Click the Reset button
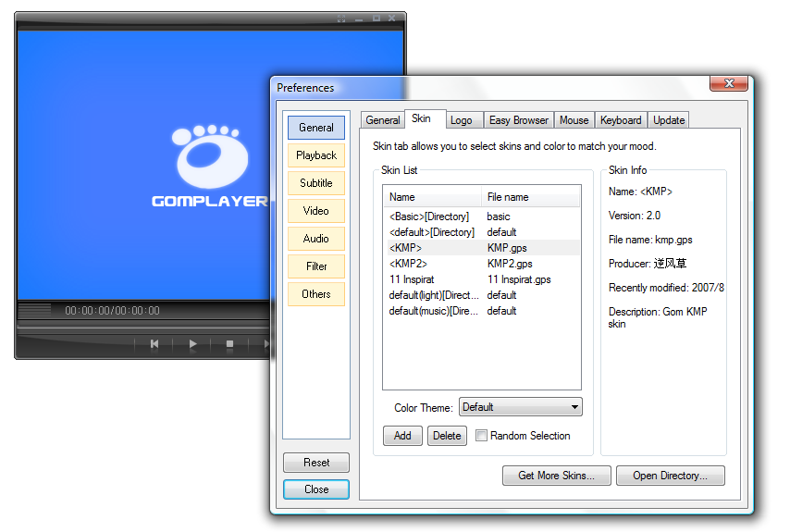Image resolution: width=790 pixels, height=532 pixels. pos(316,463)
